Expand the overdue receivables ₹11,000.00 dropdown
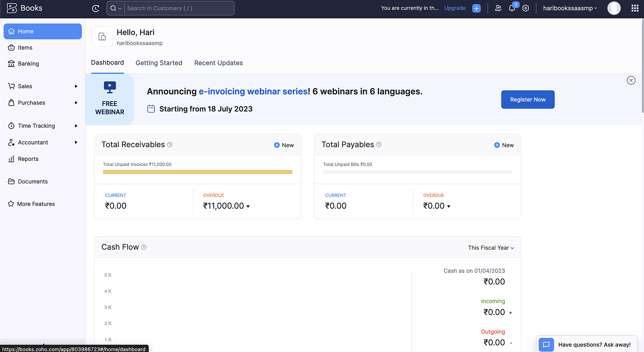This screenshot has width=644, height=352. (248, 206)
